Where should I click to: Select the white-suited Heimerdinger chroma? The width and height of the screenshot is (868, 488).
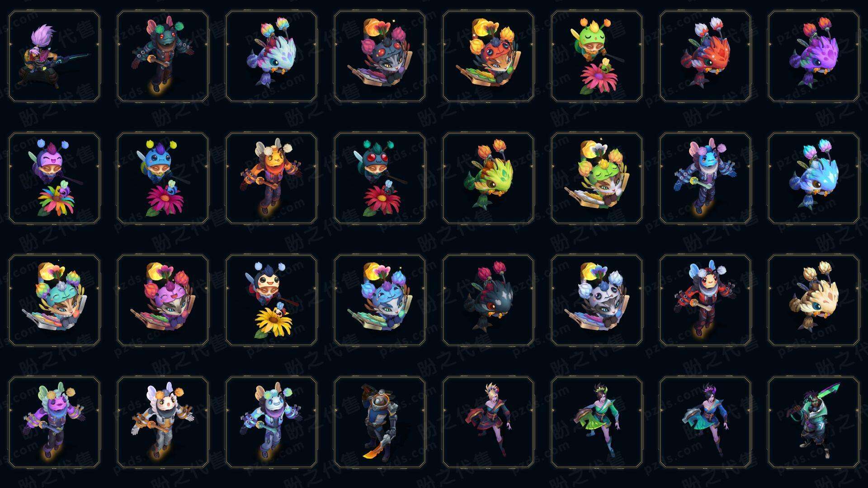(163, 422)
